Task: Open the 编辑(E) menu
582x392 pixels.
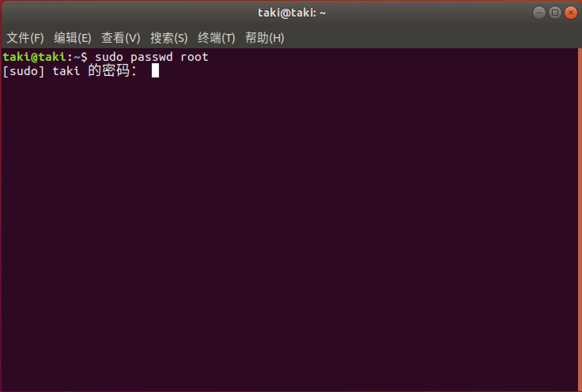Action: (73, 38)
